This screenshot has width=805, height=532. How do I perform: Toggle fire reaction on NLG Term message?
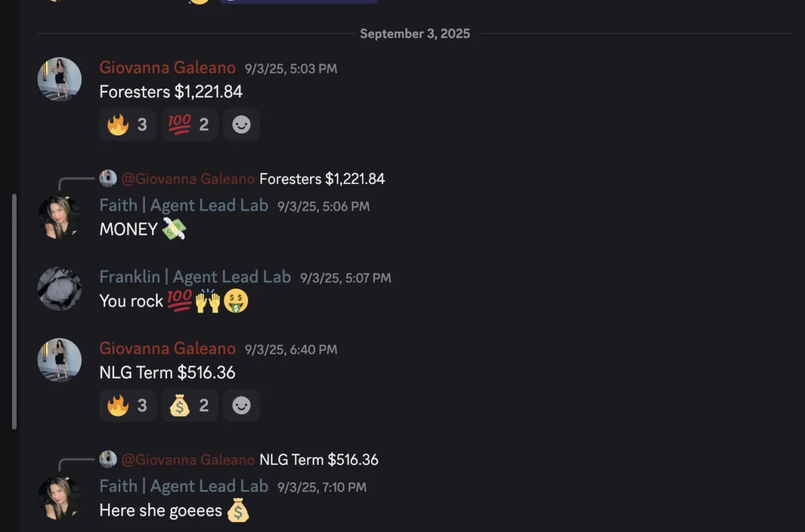127,405
